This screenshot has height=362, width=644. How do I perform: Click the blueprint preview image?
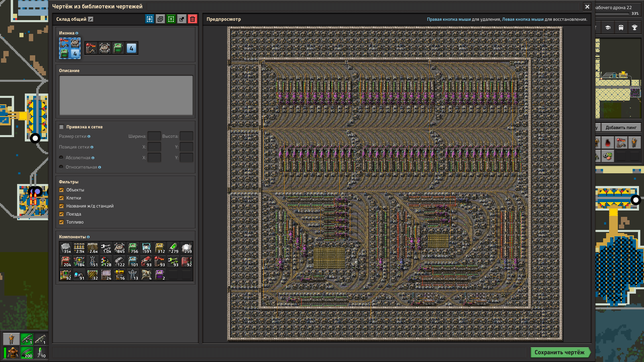pyautogui.click(x=395, y=183)
